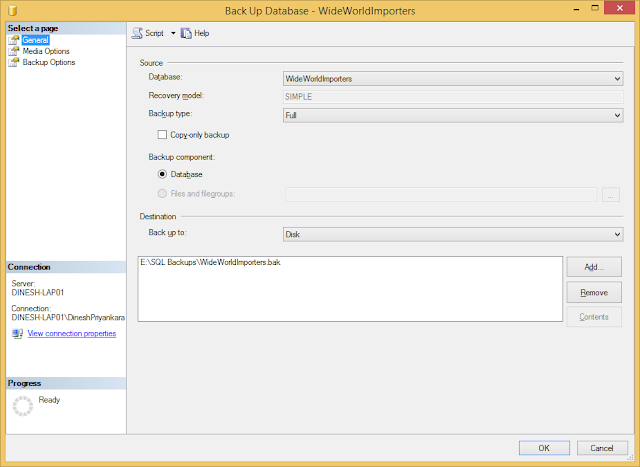
Task: Click the Cancel button
Action: [602, 448]
